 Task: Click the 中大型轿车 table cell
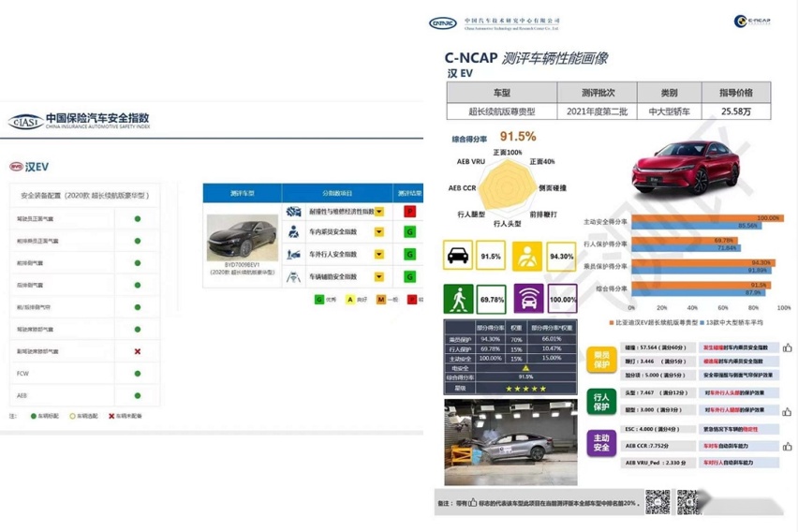pos(670,111)
